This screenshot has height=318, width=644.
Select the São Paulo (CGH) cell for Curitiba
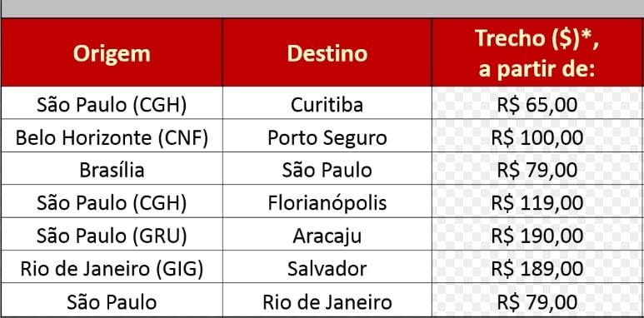[112, 103]
